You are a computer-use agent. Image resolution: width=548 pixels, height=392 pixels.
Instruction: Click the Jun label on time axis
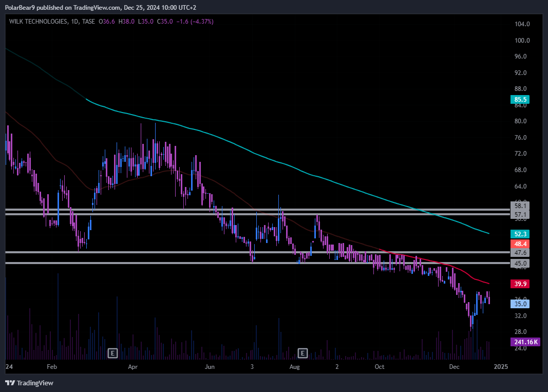tap(210, 367)
